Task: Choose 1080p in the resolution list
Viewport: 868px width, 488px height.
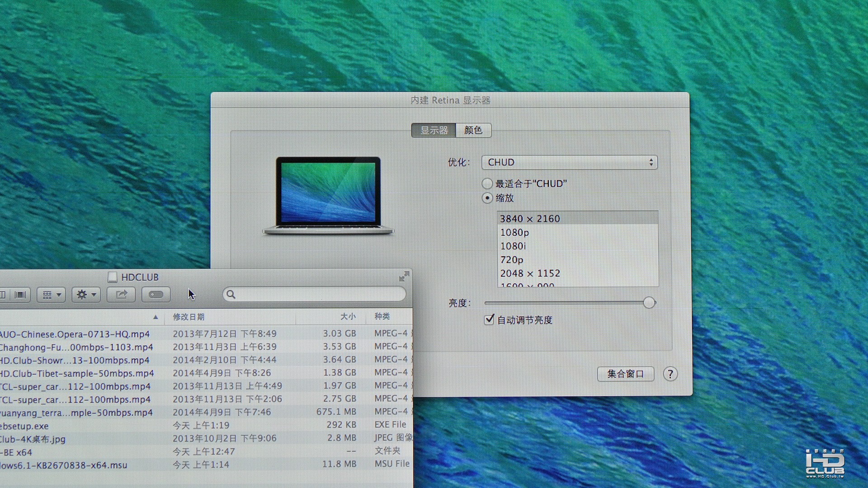Action: (x=514, y=232)
